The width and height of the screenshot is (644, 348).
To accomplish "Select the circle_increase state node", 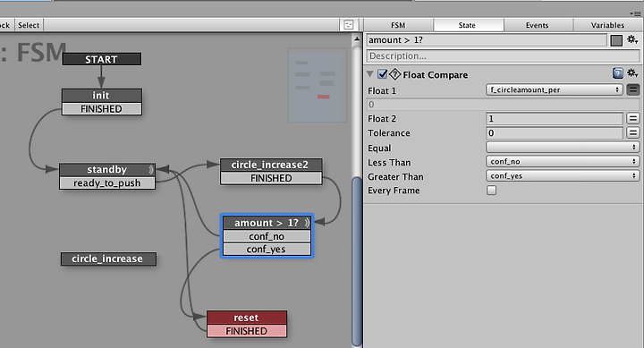I will coord(108,259).
